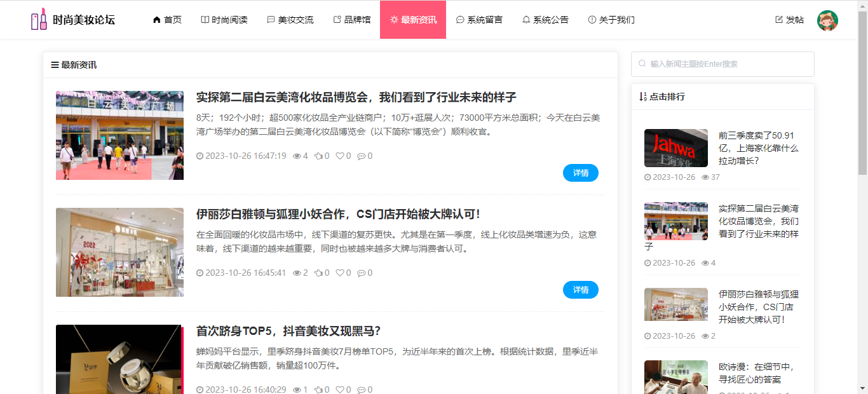This screenshot has width=868, height=394.
Task: Click thumbs-up icon on 白云美湾 article
Action: click(x=318, y=156)
